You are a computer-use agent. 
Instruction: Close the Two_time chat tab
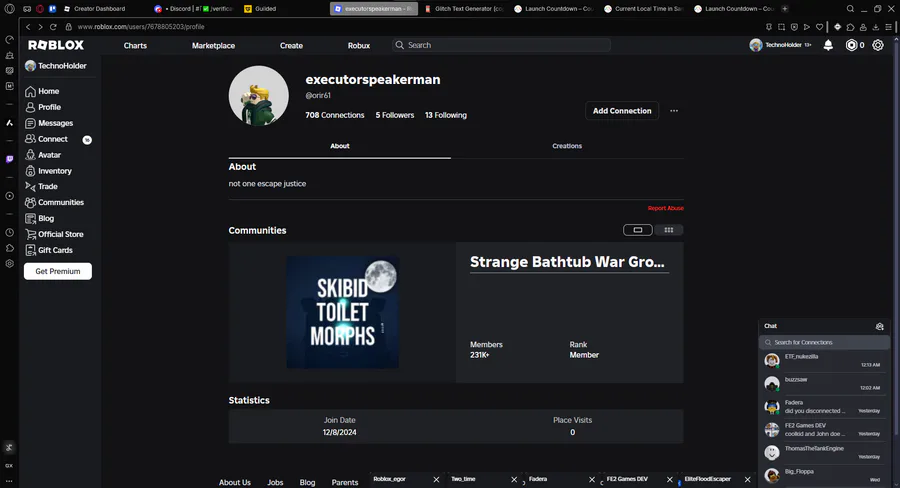click(x=514, y=479)
